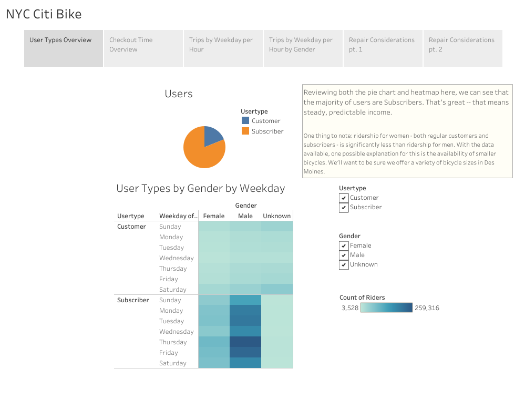Click the Usertype column header in table
Viewport: 525px width, 420px height.
(130, 216)
